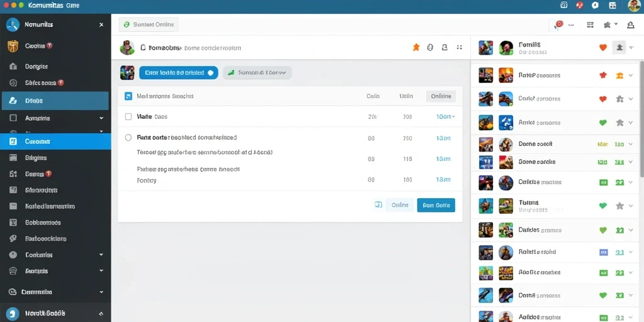Switch to the Online tab in the table header
The width and height of the screenshot is (644, 322).
point(441,96)
